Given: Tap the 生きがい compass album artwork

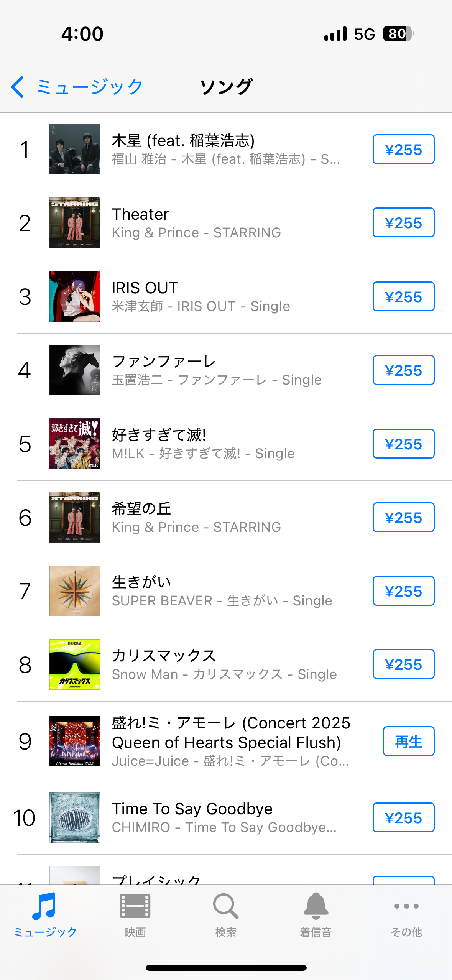Looking at the screenshot, I should (75, 591).
